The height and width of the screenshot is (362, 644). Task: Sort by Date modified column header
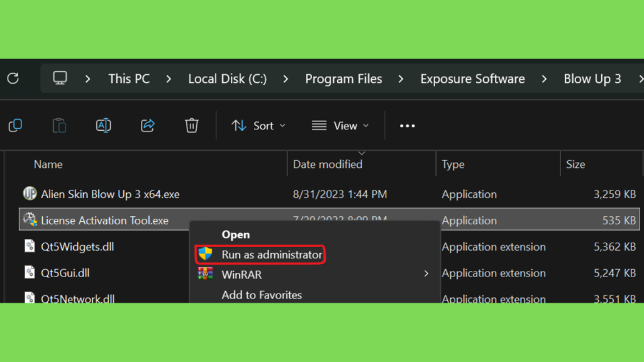coord(328,164)
